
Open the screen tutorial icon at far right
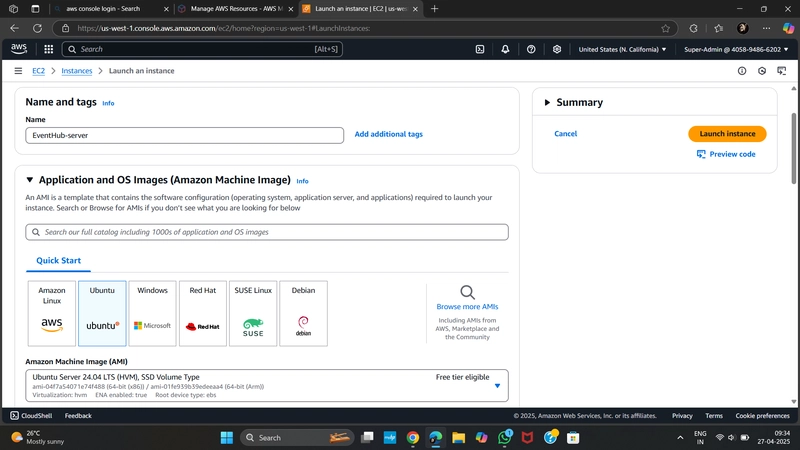click(782, 71)
